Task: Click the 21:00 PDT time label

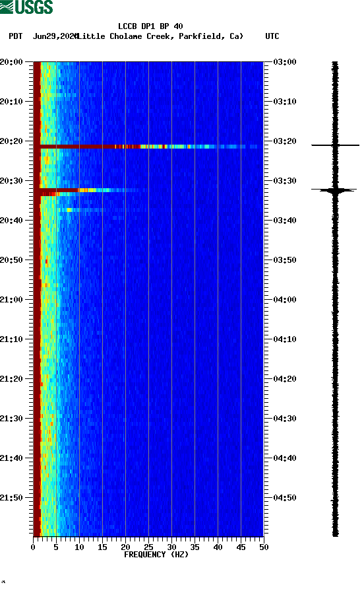Action: (11, 300)
